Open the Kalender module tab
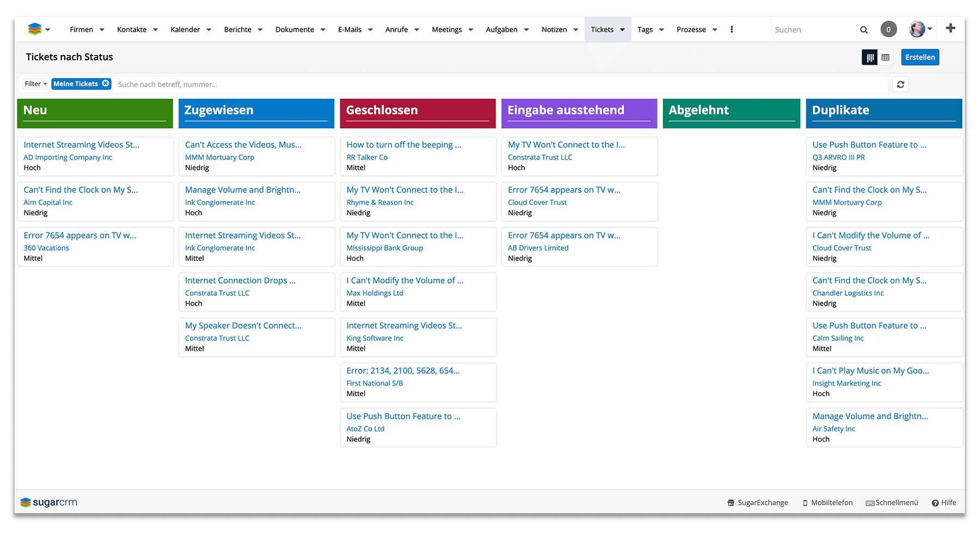Image resolution: width=980 pixels, height=536 pixels. coord(185,29)
